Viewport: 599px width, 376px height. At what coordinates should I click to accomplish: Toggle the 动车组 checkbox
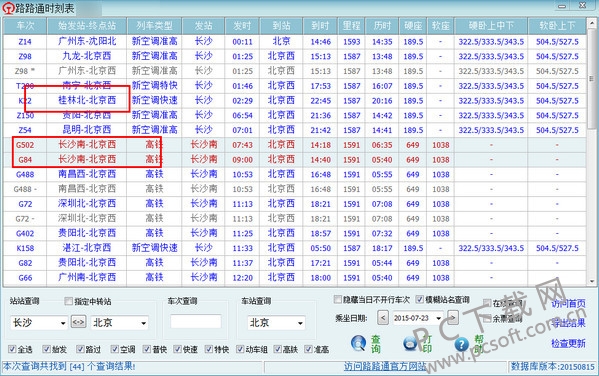(x=240, y=349)
